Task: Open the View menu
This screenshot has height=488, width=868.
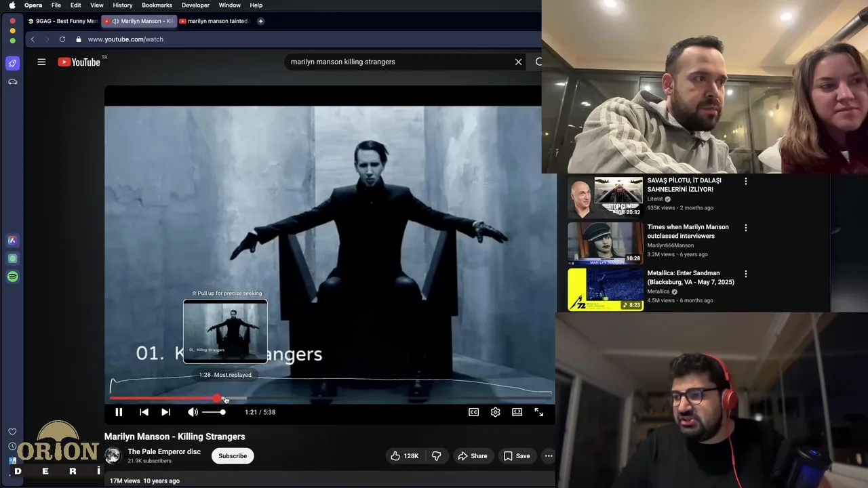Action: coord(97,5)
